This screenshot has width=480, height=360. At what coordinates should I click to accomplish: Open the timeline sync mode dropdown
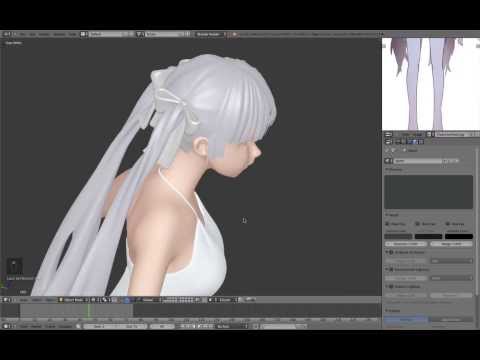pyautogui.click(x=232, y=326)
